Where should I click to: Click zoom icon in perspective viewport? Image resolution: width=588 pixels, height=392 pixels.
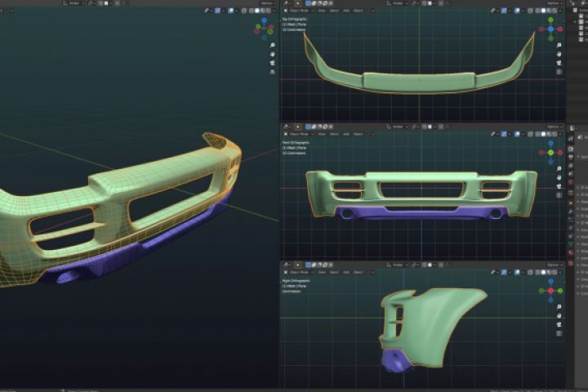272,45
